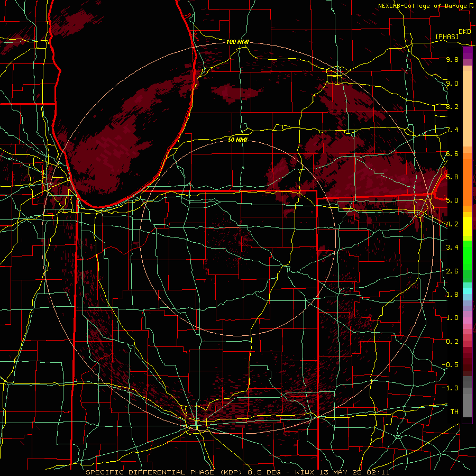This screenshot has height=476, width=476.
Task: Click the 9.8 value on color scale
Action: point(452,59)
